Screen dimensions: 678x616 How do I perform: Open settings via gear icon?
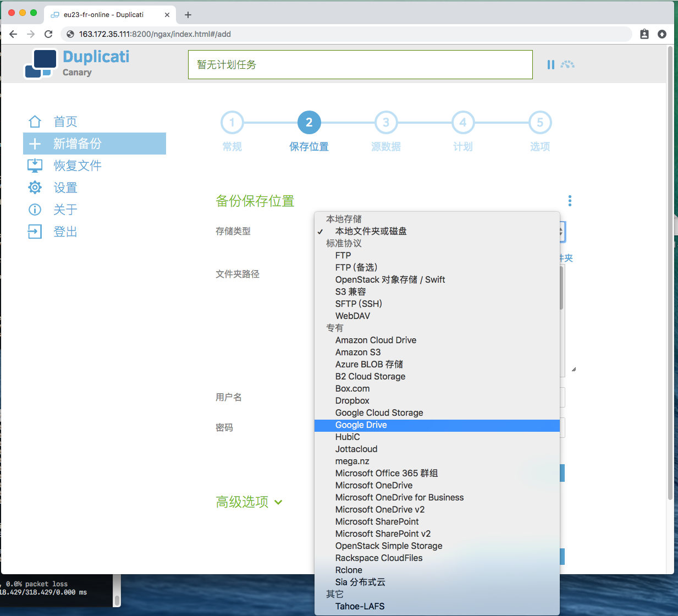pos(35,188)
